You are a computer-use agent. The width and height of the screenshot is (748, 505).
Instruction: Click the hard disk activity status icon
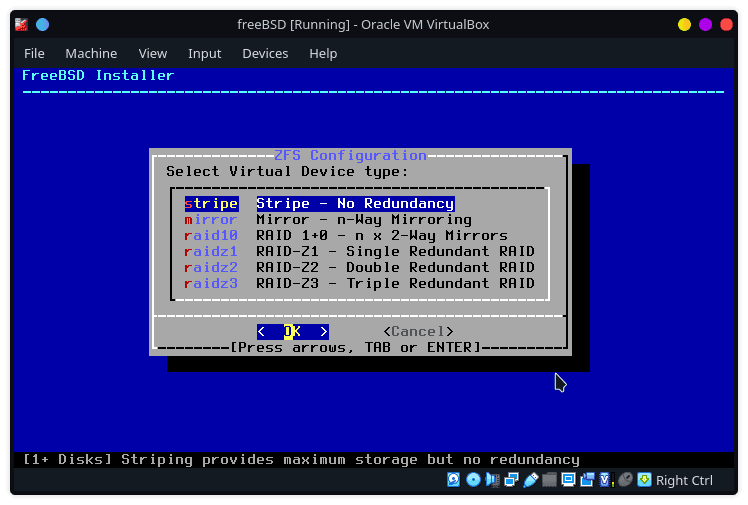click(x=453, y=480)
